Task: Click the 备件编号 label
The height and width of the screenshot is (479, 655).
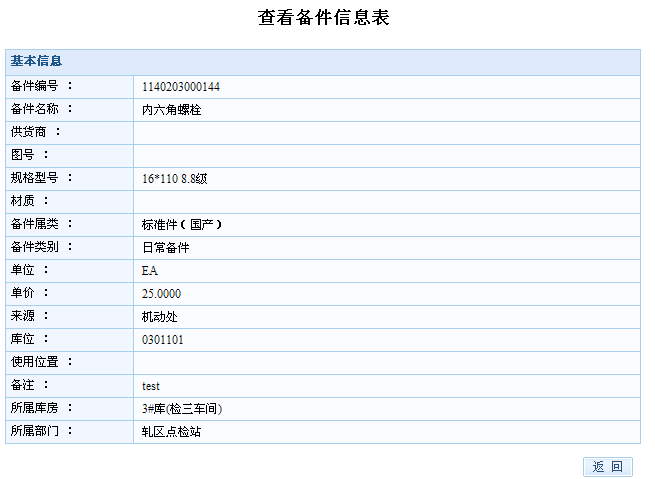Action: 35,86
